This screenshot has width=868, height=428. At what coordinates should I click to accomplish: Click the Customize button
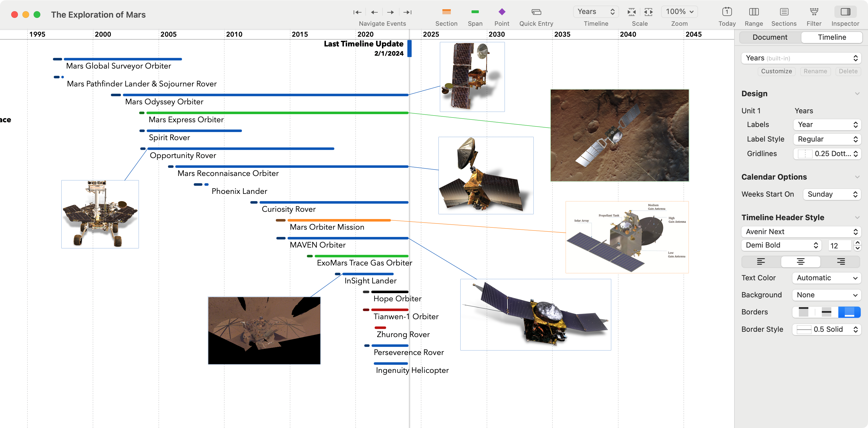(776, 71)
